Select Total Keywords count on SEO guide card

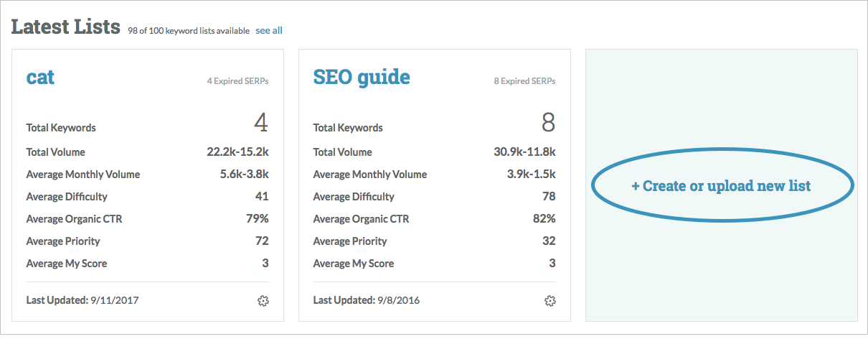point(548,124)
